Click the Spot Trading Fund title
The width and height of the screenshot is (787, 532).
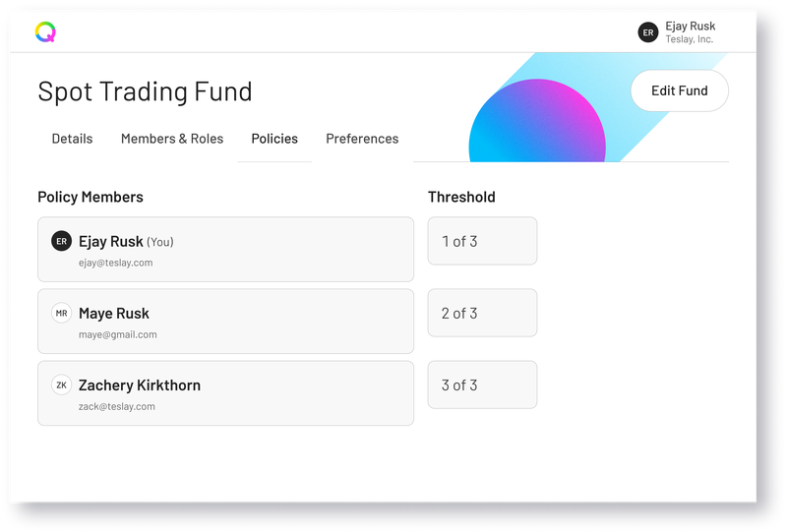click(145, 91)
